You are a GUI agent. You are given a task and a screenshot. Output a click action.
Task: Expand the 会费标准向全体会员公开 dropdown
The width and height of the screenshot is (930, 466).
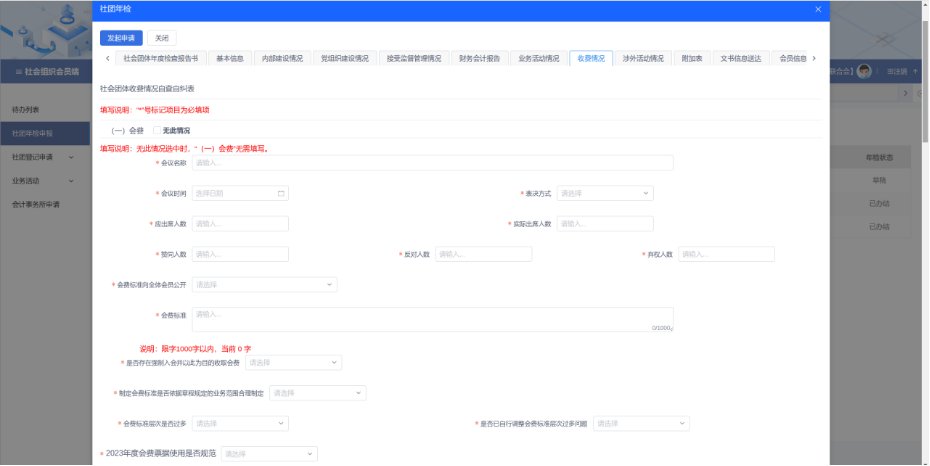click(x=264, y=285)
